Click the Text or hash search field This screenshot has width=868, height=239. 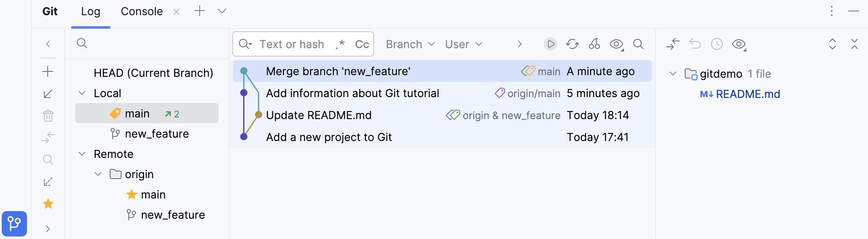pyautogui.click(x=291, y=44)
